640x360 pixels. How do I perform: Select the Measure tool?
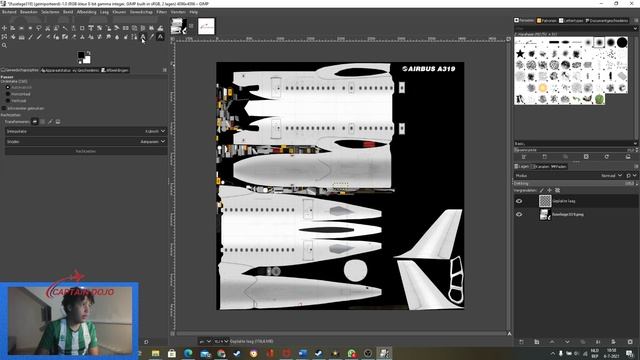click(x=160, y=37)
